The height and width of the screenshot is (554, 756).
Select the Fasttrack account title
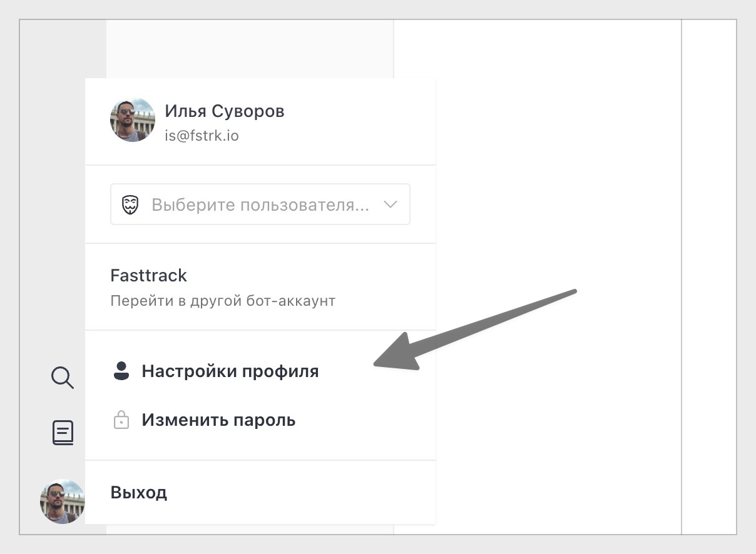tap(149, 275)
